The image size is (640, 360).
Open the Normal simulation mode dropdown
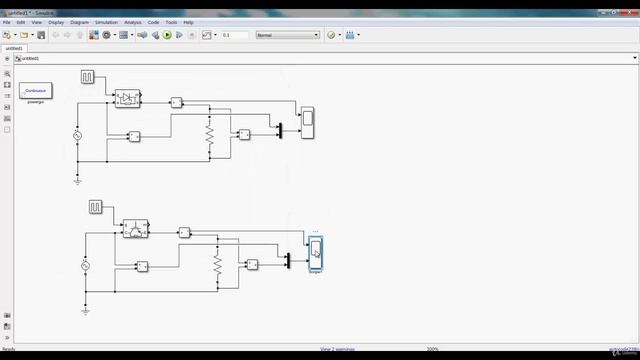pos(288,35)
